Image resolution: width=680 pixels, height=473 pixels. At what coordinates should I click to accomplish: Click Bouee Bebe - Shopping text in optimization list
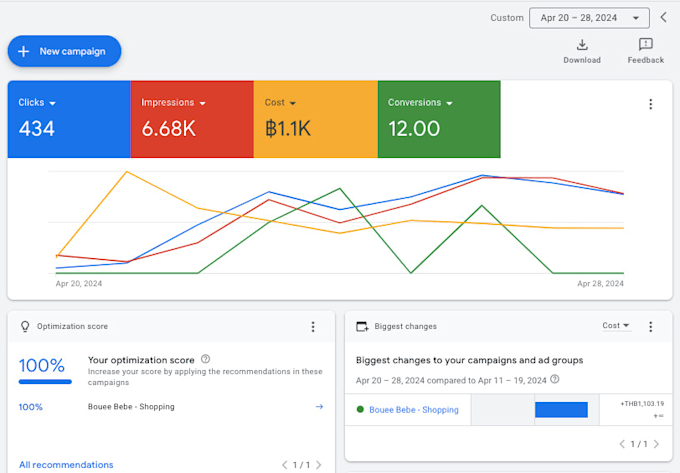click(x=131, y=407)
